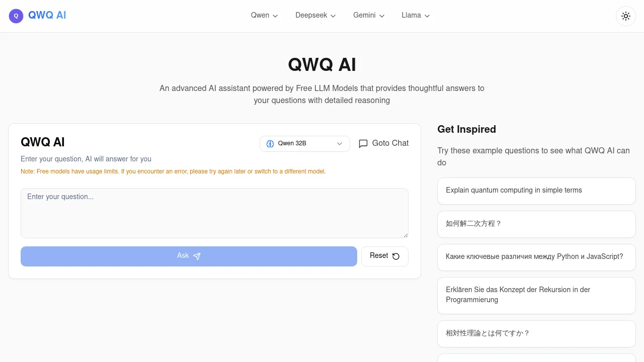Select the quantum computing example question
The height and width of the screenshot is (362, 644).
point(536,191)
